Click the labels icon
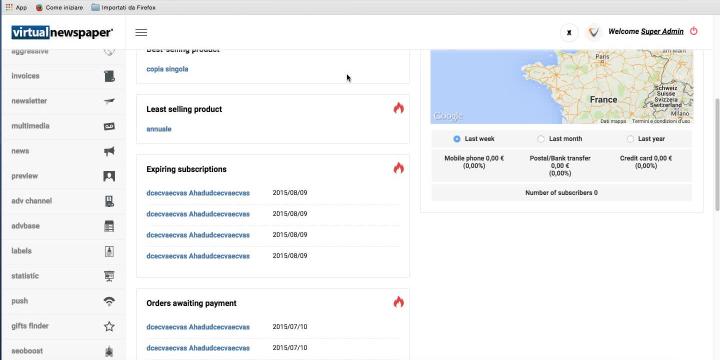Image resolution: width=720 pixels, height=360 pixels. 109,251
